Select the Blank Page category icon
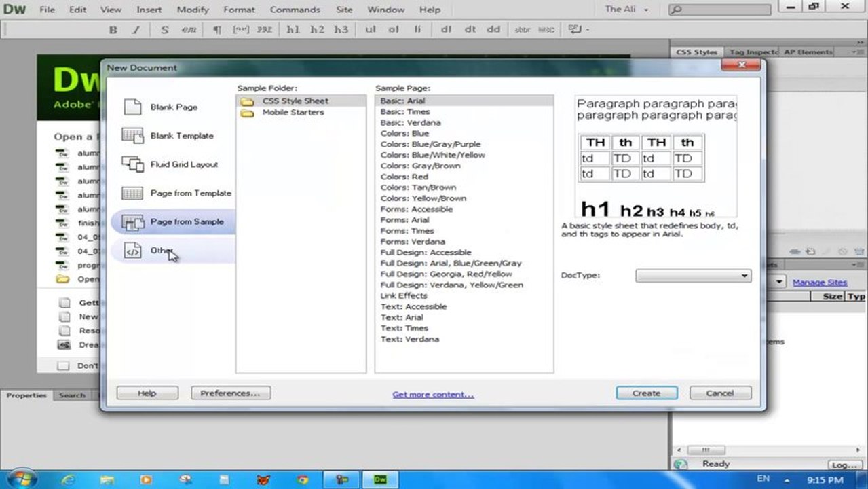This screenshot has height=489, width=868. [x=132, y=107]
